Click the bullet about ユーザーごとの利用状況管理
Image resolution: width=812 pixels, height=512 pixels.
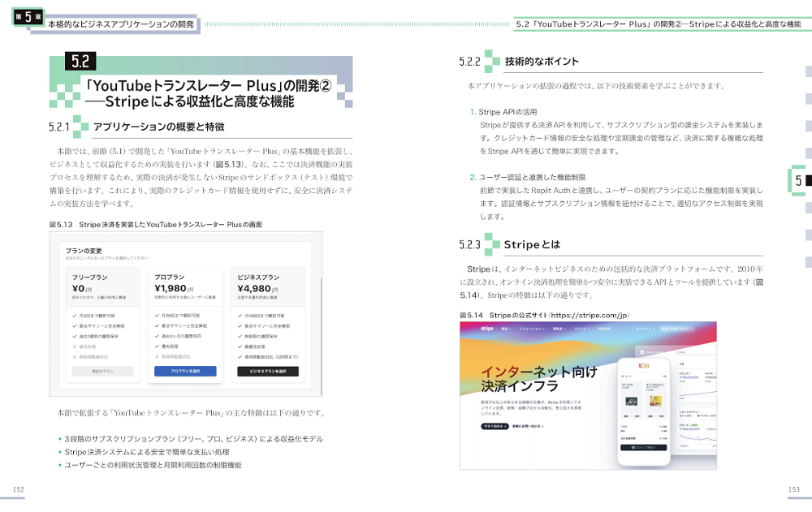coord(150,465)
